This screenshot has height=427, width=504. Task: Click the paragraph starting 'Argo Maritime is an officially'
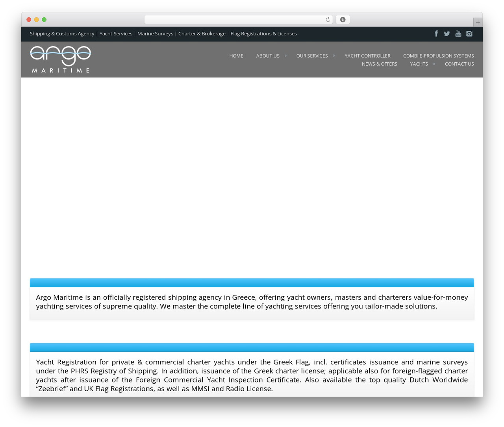coord(252,302)
